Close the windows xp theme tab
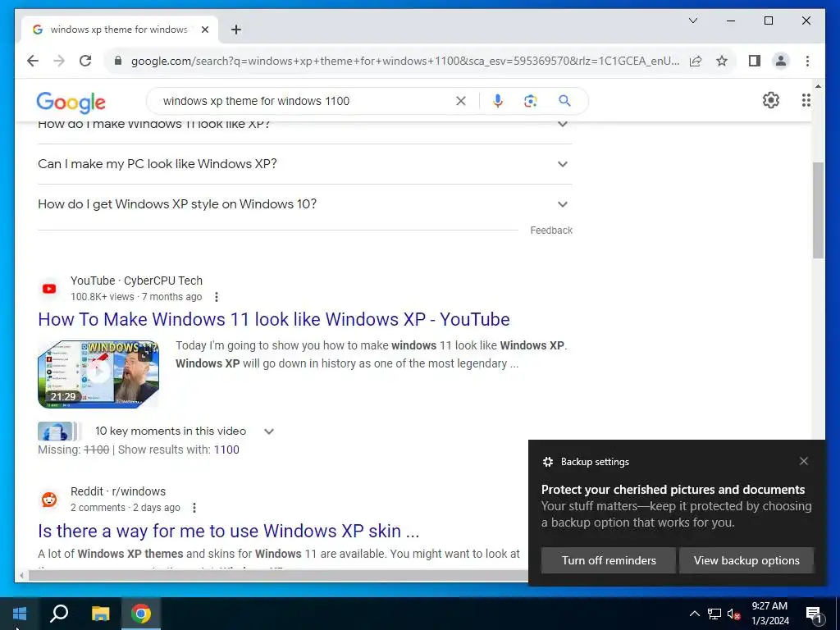This screenshot has width=840, height=630. pos(204,30)
